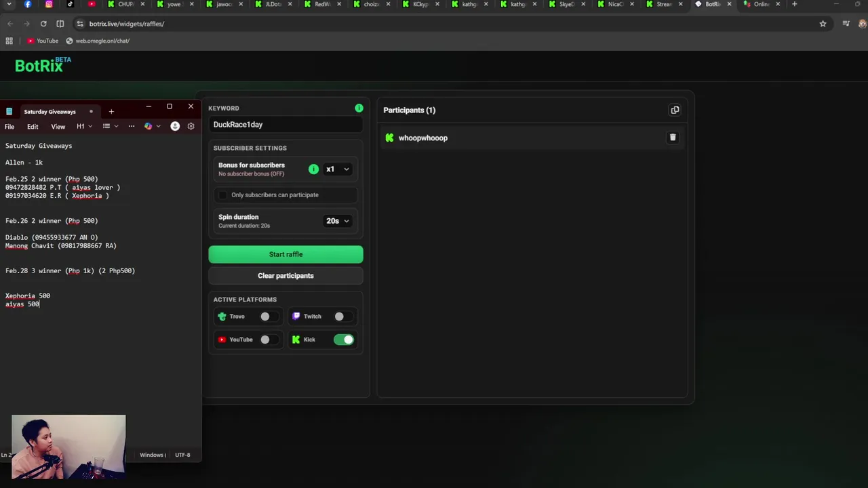Click the 'Xephoria 500' line in Notepad
Image resolution: width=868 pixels, height=488 pixels.
(x=28, y=296)
